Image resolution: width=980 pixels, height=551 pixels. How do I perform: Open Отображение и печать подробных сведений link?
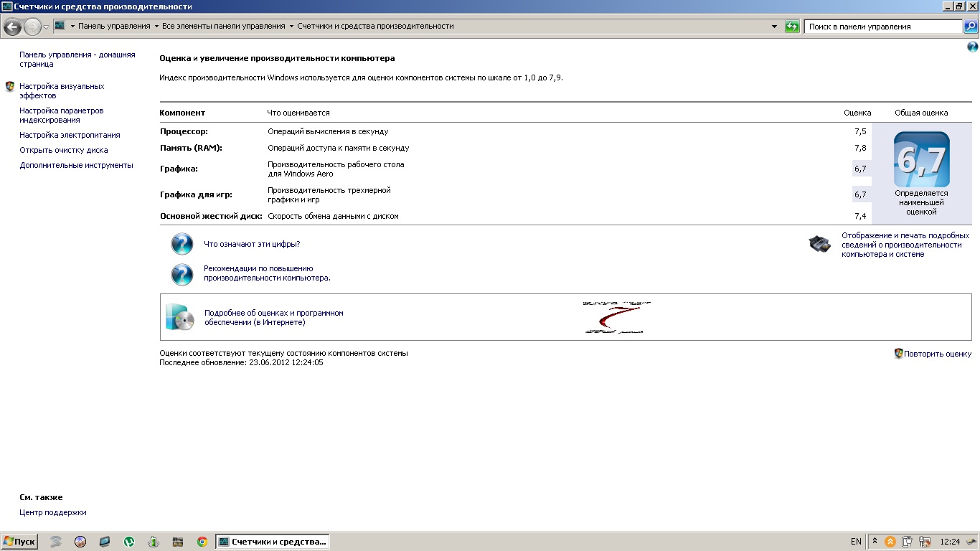905,245
